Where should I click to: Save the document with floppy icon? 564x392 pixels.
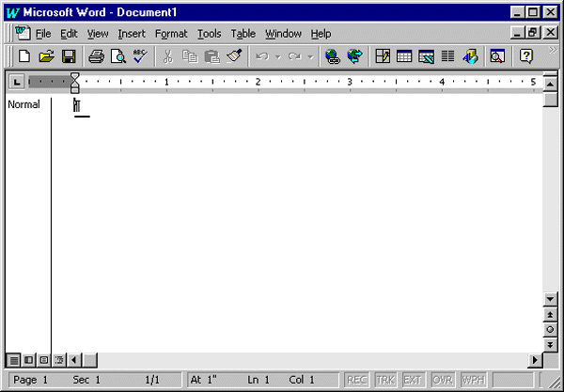(x=69, y=56)
